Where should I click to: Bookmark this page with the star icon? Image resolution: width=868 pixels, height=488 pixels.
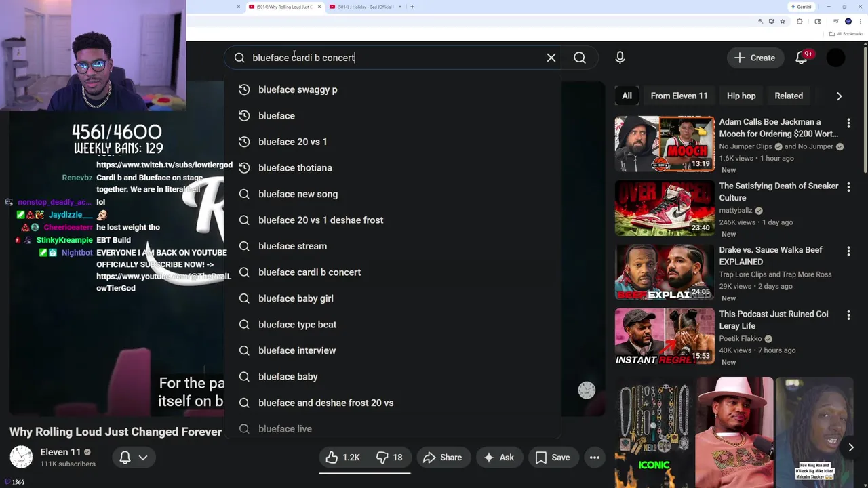click(783, 22)
